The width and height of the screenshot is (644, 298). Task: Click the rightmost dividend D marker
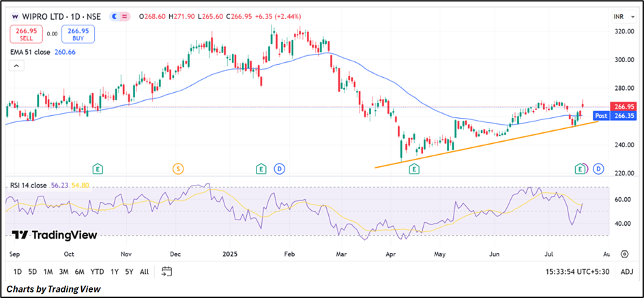(x=598, y=168)
